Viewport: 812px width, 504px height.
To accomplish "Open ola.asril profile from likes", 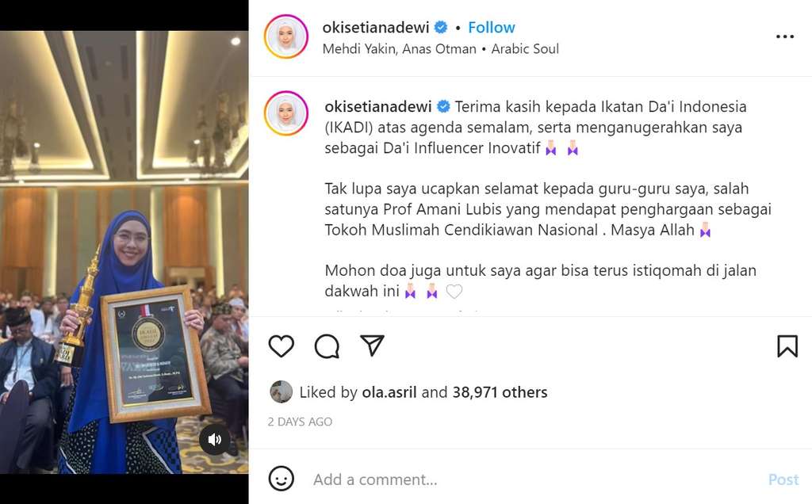I will pos(389,392).
